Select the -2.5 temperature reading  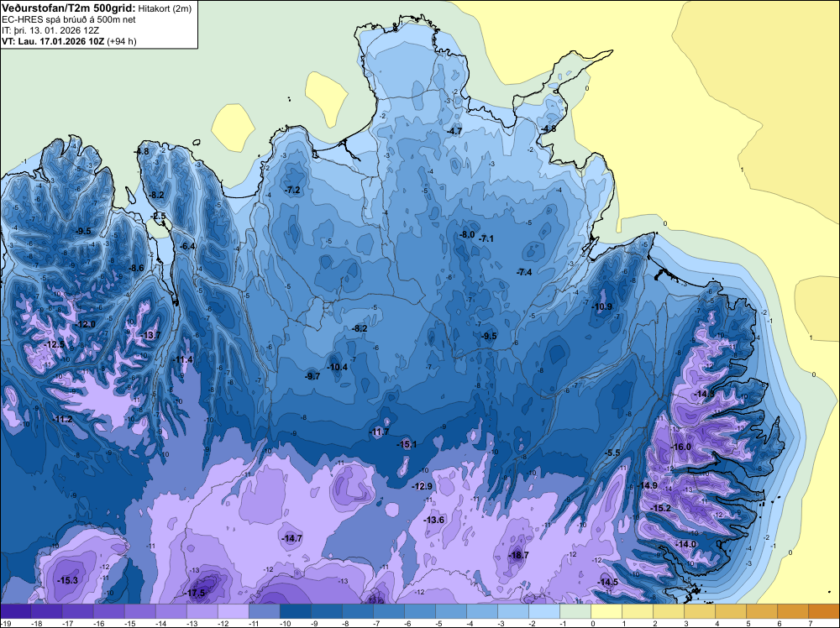pyautogui.click(x=158, y=217)
